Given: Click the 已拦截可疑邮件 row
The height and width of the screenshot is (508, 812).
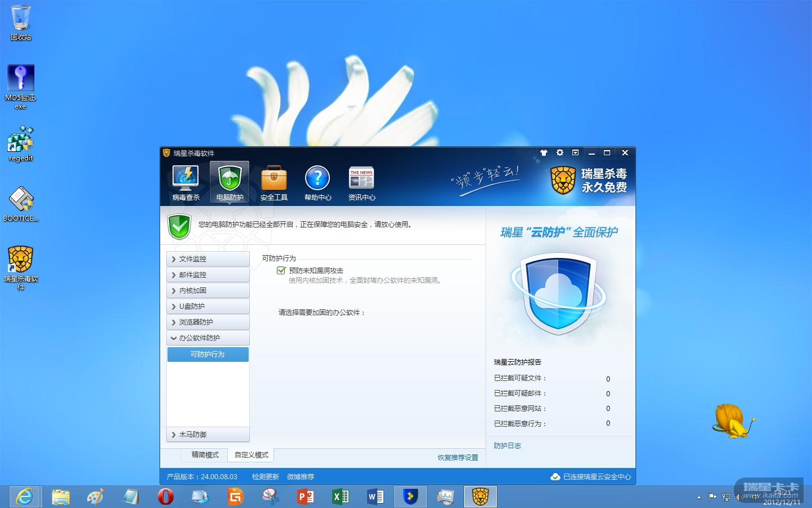Looking at the screenshot, I should [x=552, y=393].
